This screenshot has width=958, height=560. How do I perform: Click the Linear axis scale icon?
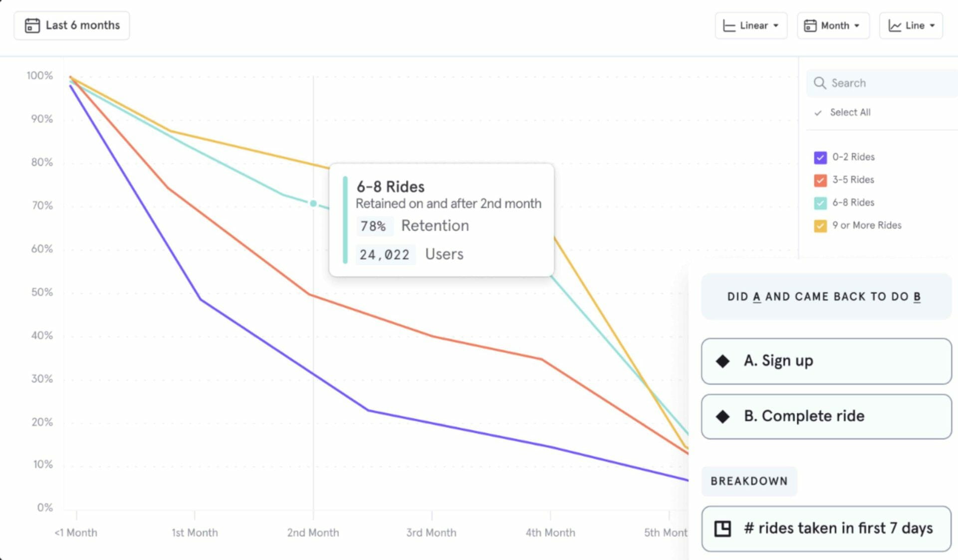coord(729,26)
